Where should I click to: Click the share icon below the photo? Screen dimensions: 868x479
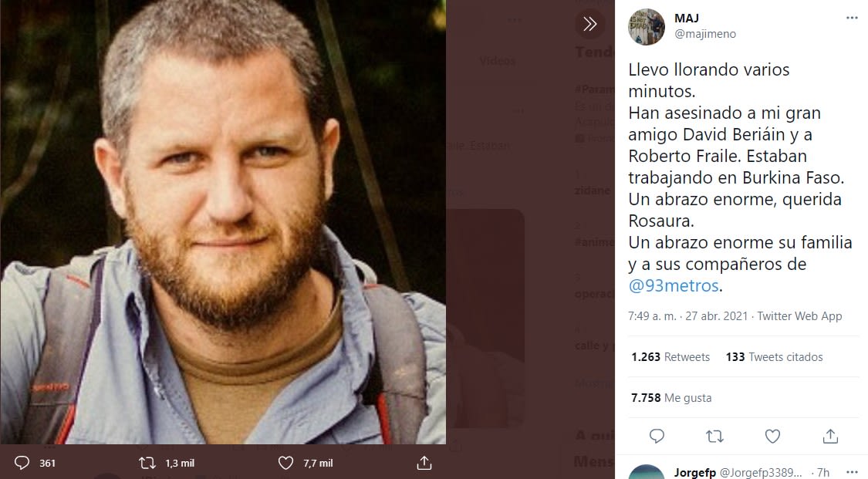coord(424,463)
